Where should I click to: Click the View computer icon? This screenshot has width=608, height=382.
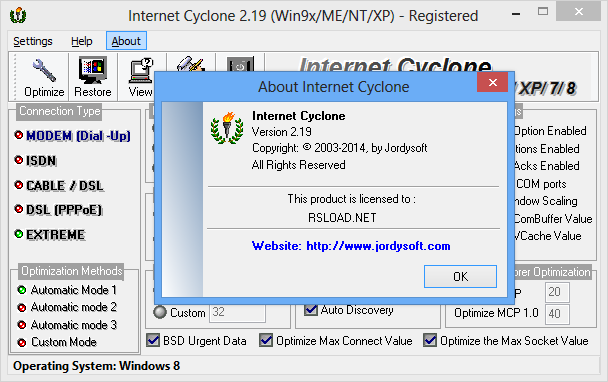click(141, 71)
